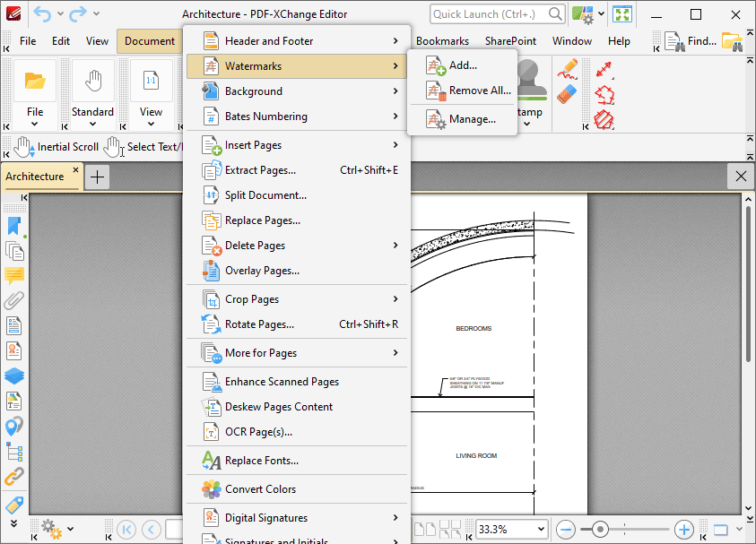Image resolution: width=756 pixels, height=544 pixels.
Task: Open the Bookmarks menu
Action: 442,41
